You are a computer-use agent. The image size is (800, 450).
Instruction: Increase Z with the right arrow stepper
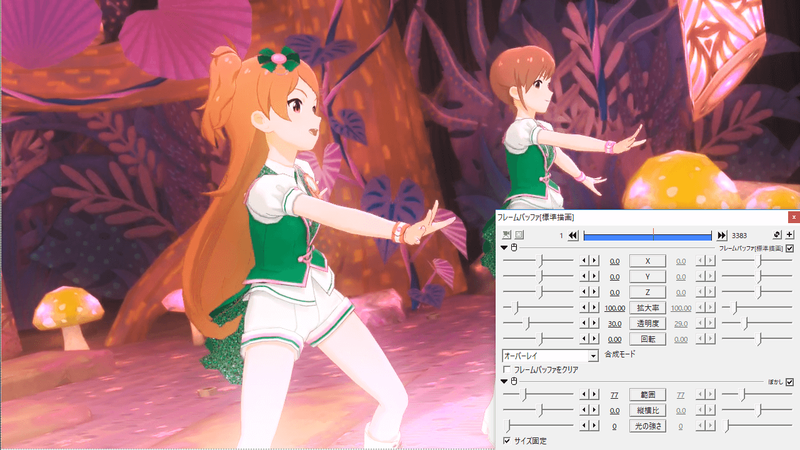pos(594,292)
